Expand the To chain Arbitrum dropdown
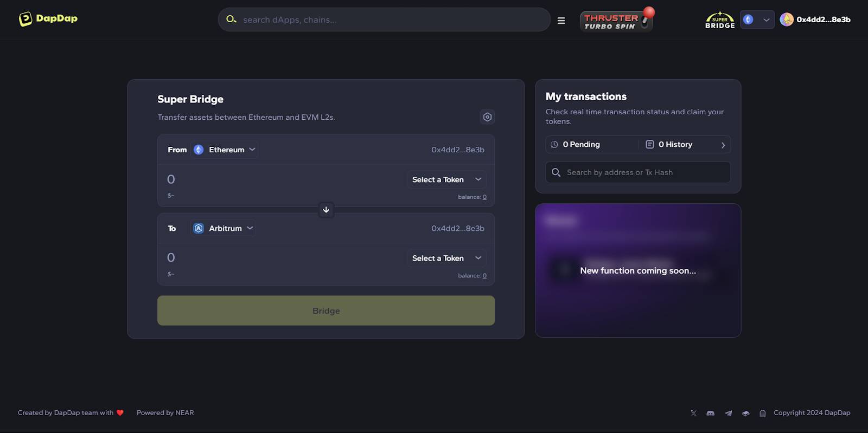This screenshot has height=433, width=868. (x=224, y=228)
